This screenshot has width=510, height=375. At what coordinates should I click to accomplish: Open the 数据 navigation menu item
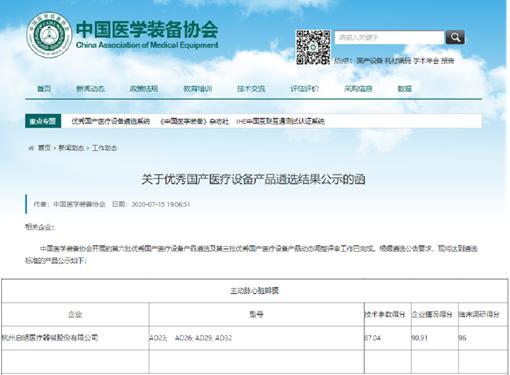tap(405, 89)
